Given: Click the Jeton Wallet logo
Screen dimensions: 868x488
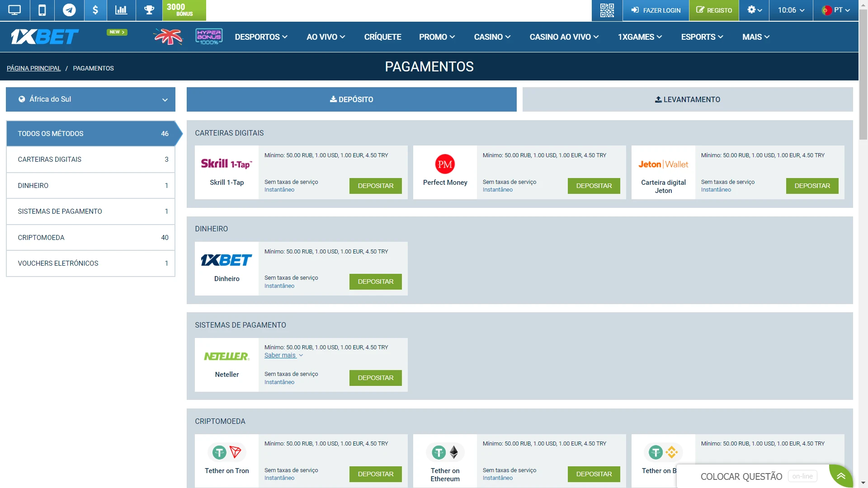Looking at the screenshot, I should coord(663,164).
